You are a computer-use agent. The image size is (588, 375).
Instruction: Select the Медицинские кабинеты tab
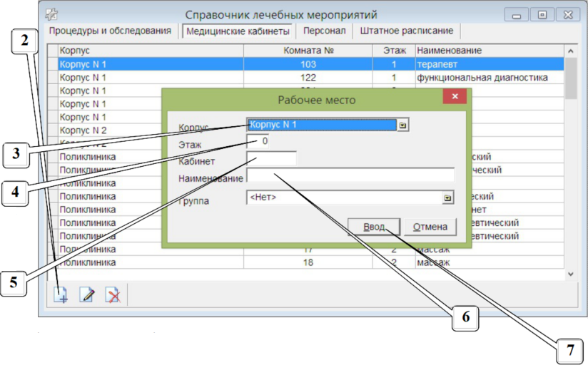pos(238,31)
